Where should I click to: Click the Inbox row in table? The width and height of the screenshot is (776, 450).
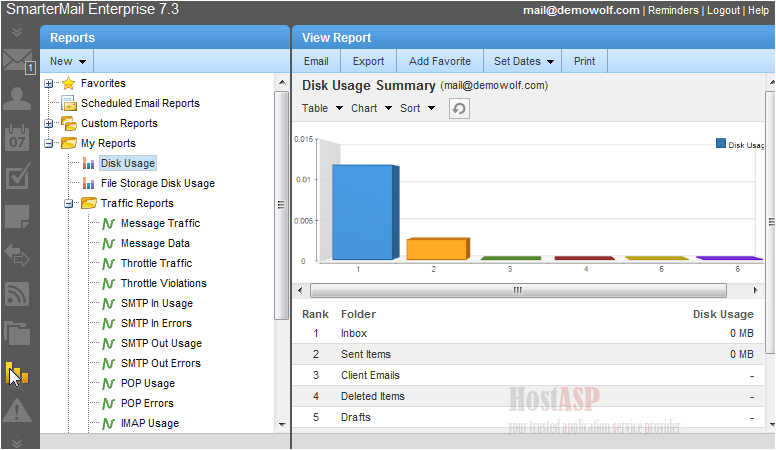coord(528,334)
